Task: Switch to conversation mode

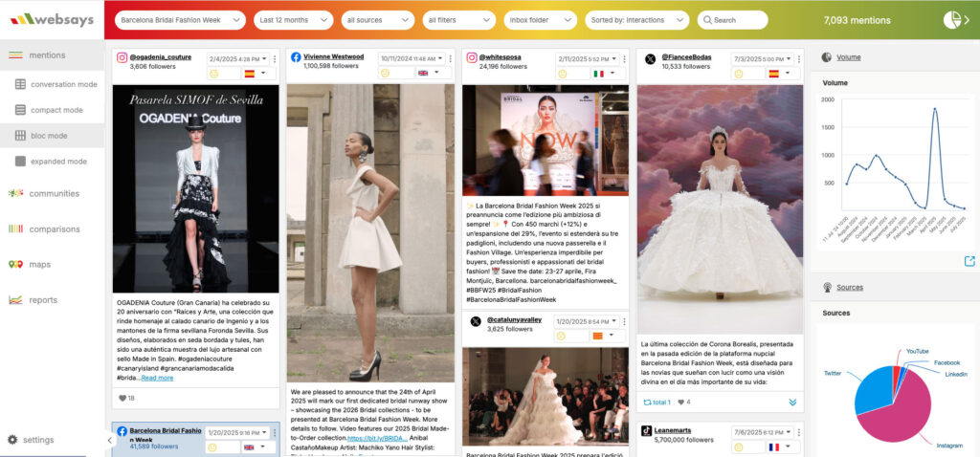Action: click(64, 84)
